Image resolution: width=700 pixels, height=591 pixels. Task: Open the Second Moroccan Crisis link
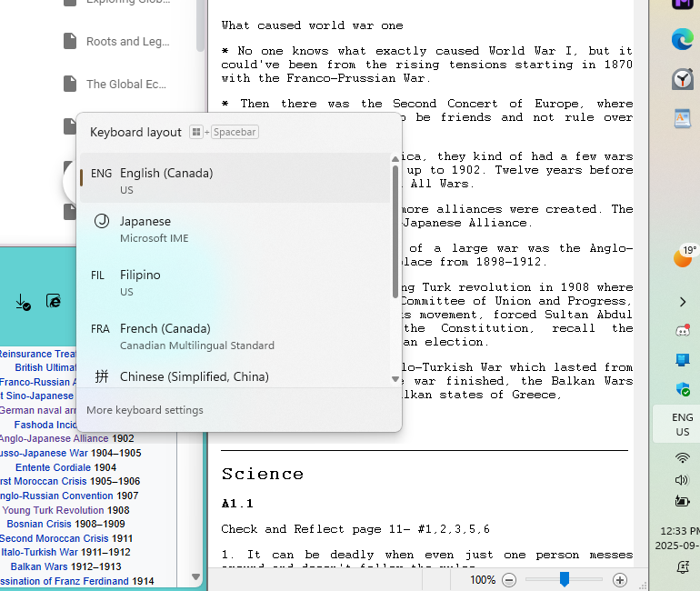point(54,538)
